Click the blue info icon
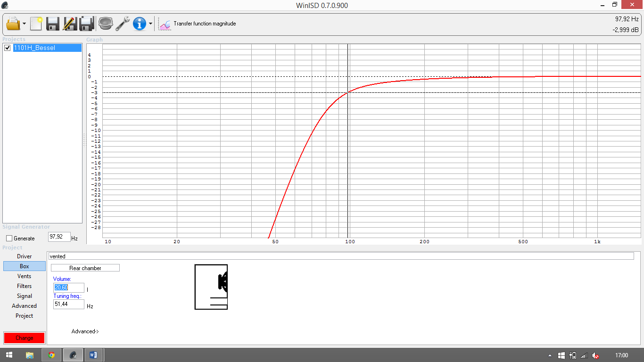644x362 pixels. pos(140,23)
